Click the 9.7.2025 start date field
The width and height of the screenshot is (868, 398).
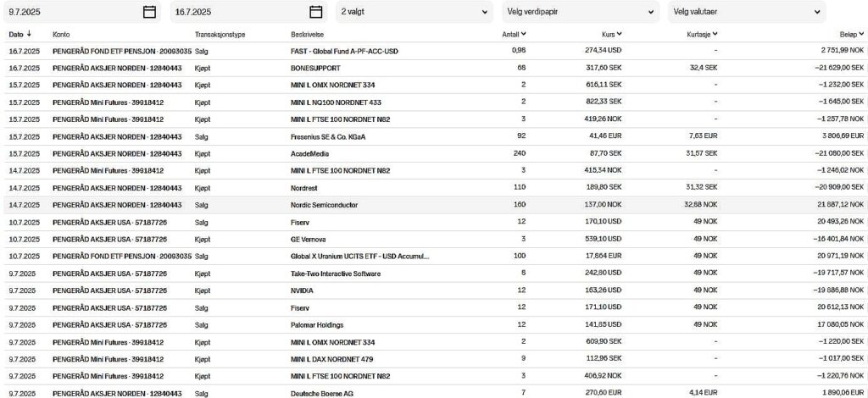81,12
